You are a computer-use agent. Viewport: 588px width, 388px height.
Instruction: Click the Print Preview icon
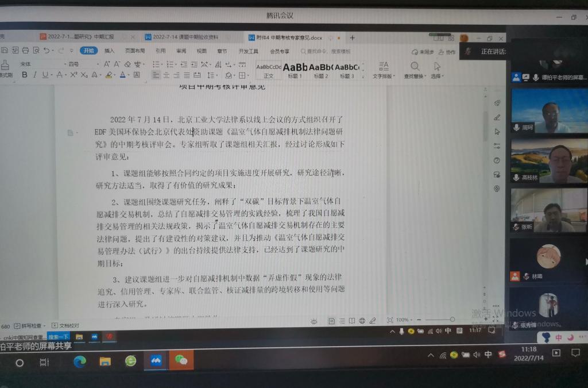point(36,50)
